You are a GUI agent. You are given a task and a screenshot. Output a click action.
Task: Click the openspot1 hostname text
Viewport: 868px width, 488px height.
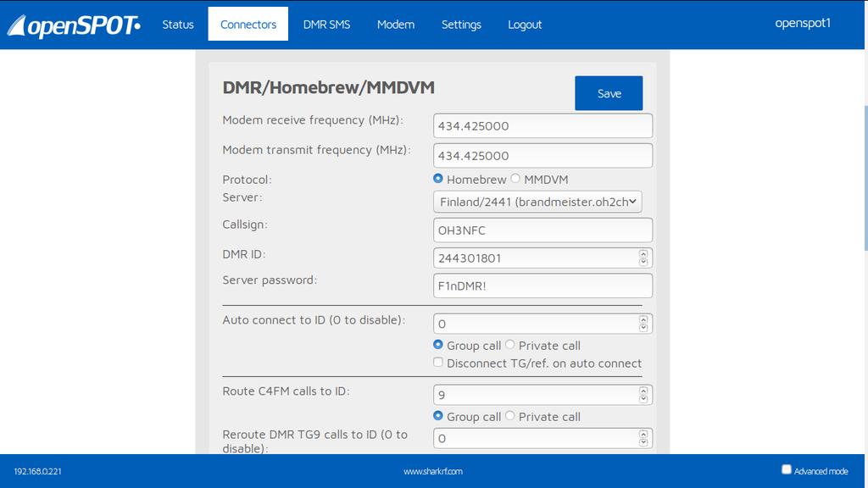[803, 23]
